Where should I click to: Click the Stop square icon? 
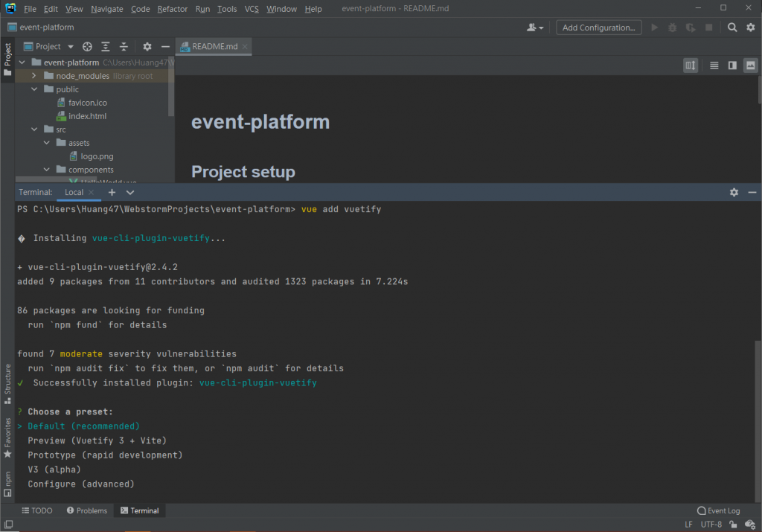tap(709, 28)
